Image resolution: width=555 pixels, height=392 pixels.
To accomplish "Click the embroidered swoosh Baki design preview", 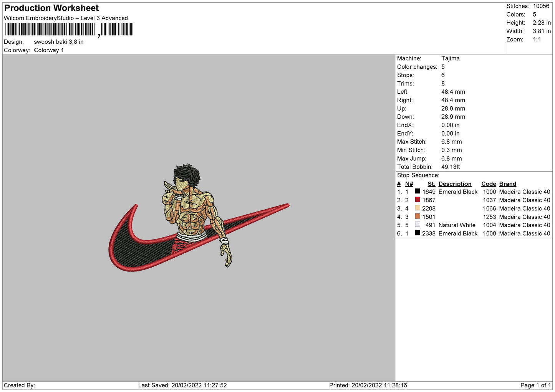I will (199, 218).
